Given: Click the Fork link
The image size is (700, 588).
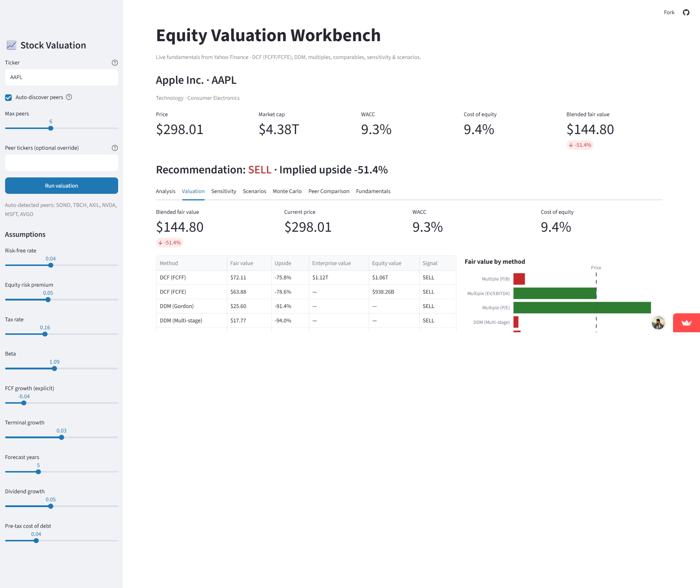Looking at the screenshot, I should 669,12.
